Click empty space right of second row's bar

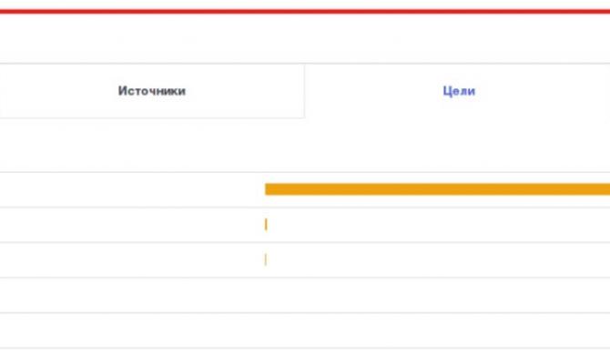tap(437, 225)
